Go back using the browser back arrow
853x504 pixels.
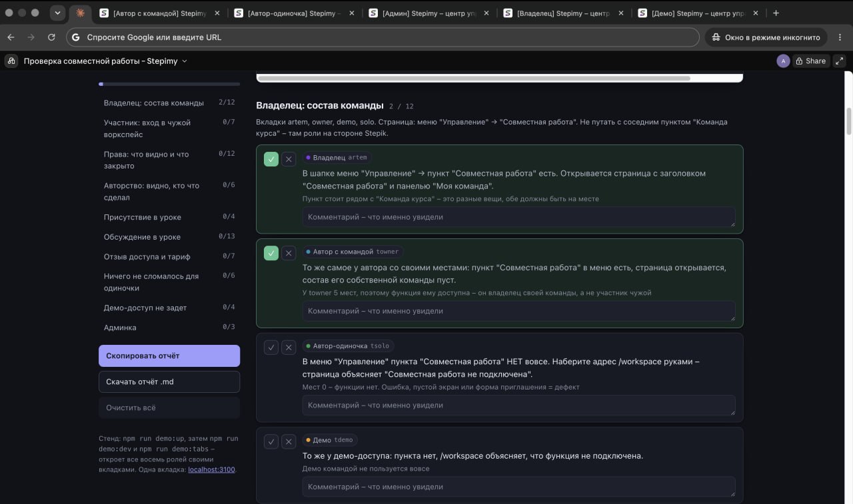11,37
